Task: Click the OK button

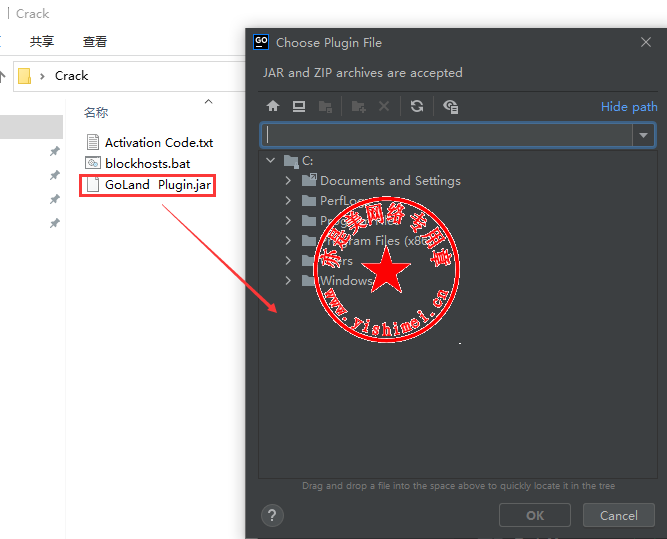Action: click(x=534, y=515)
